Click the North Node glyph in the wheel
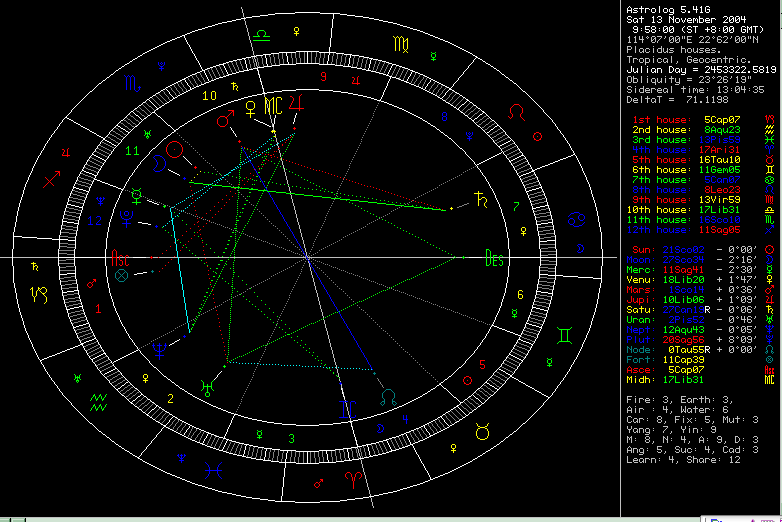This screenshot has height=522, width=782. 387,397
